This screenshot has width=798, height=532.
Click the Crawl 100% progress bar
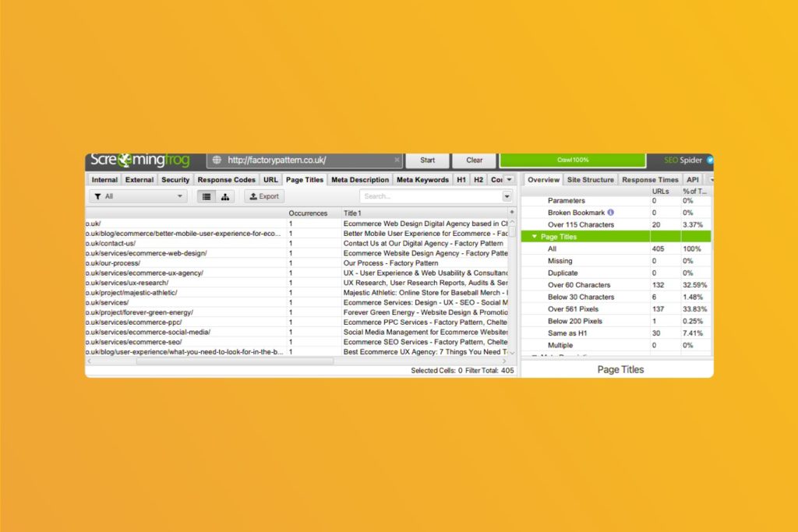coord(573,160)
